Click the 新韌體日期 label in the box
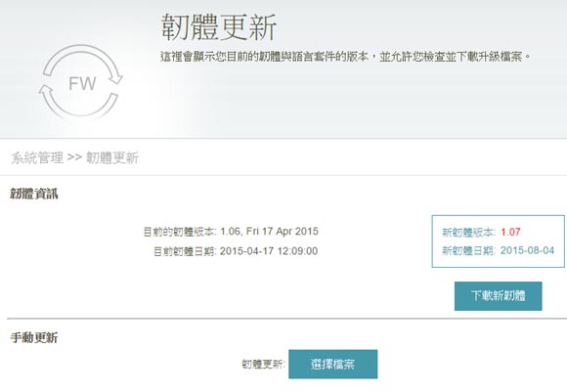 point(468,250)
